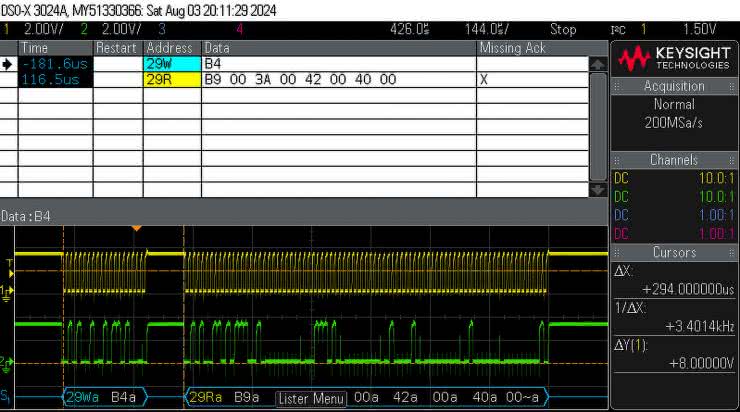Toggle channel 4 in top bar
The height and width of the screenshot is (412, 740).
point(238,29)
